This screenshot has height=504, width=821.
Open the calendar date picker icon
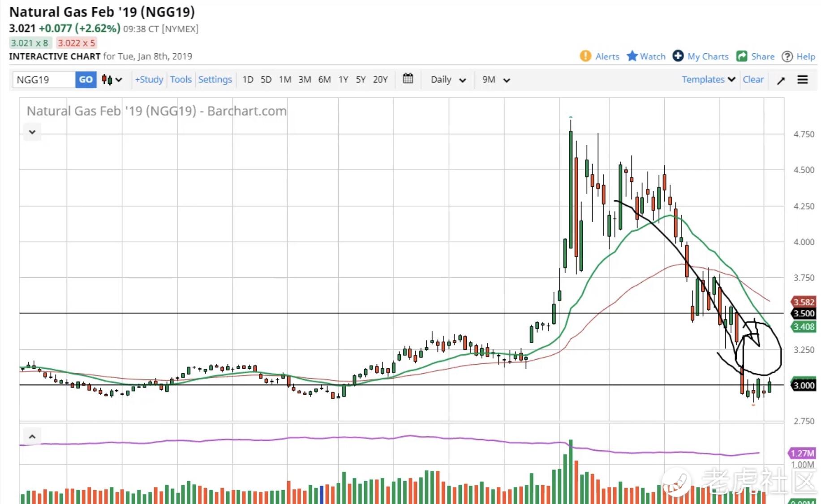click(408, 79)
